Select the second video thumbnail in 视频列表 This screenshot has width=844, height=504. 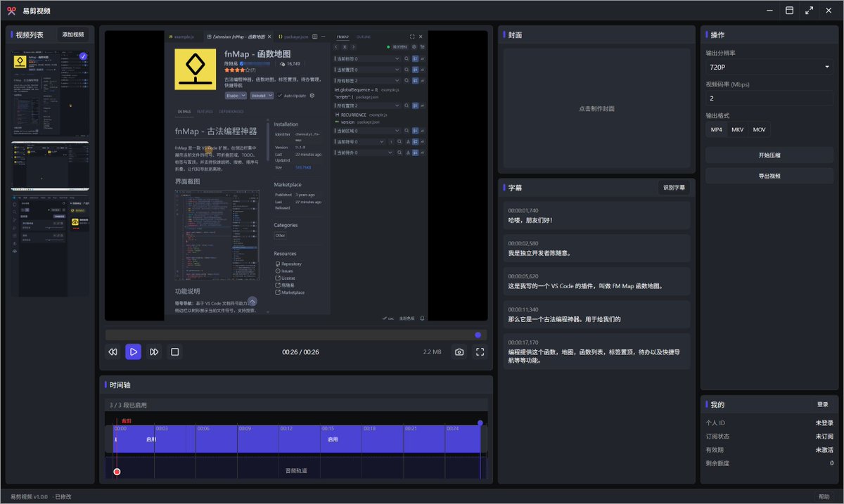(x=50, y=166)
